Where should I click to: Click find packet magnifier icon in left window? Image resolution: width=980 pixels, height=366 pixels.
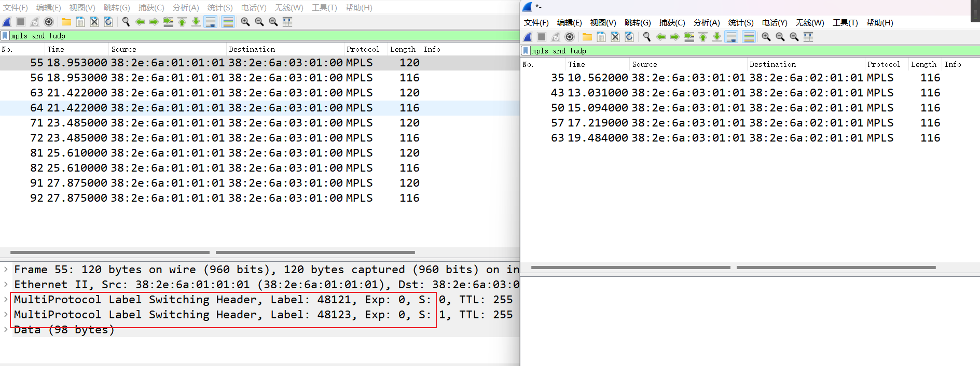coord(126,22)
